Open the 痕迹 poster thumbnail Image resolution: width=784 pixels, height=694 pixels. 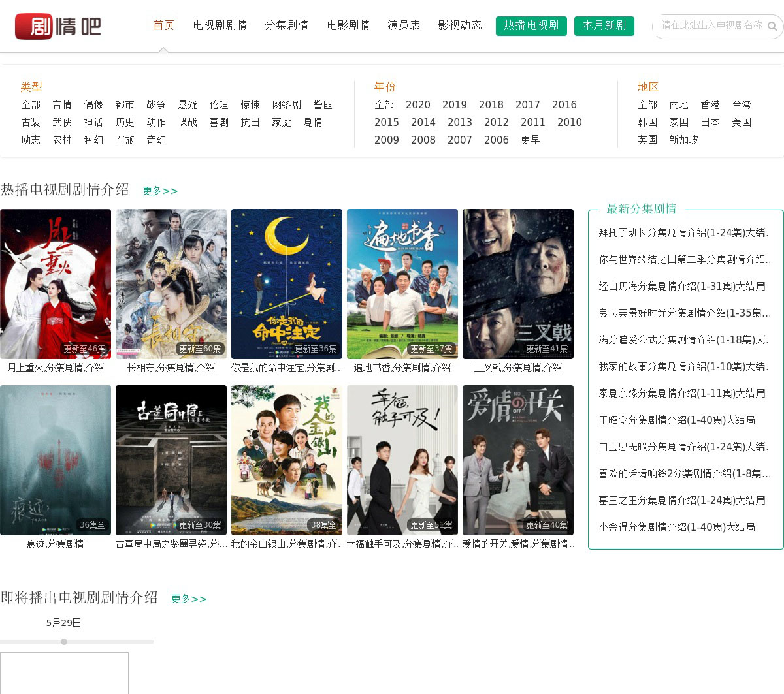[56, 460]
